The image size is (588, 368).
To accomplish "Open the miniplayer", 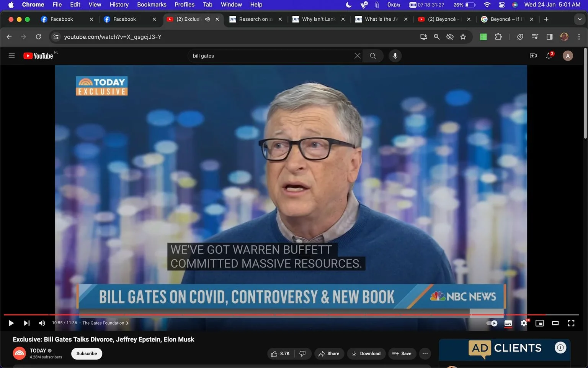I will tap(539, 323).
